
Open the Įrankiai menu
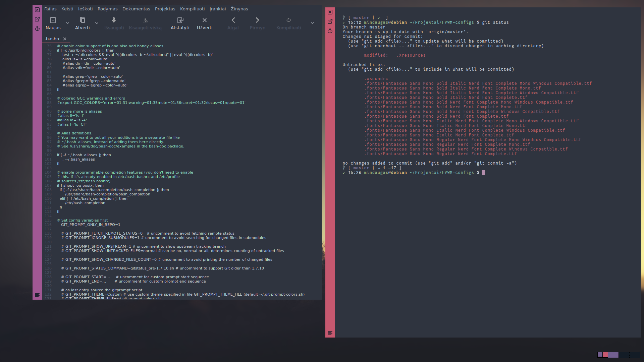(218, 9)
